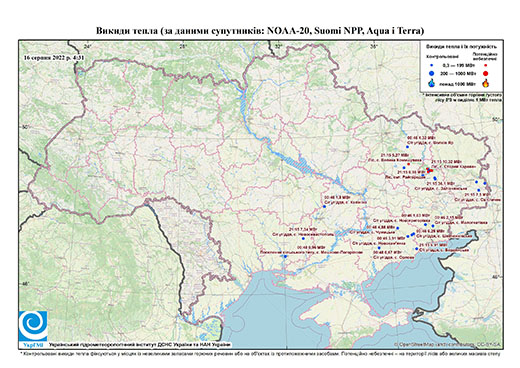Click the Викиди тепла map title
This screenshot has width=520, height=368.
click(260, 31)
